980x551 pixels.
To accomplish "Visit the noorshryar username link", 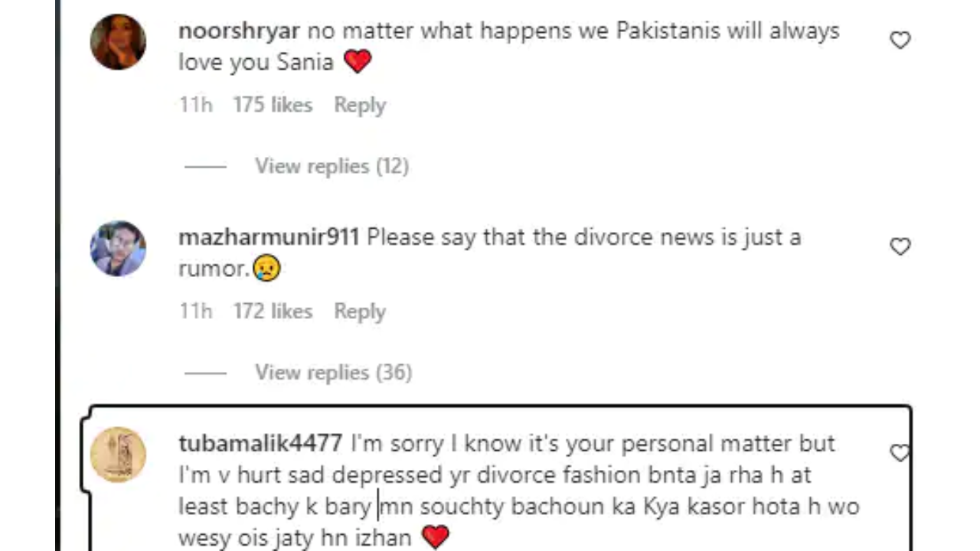I will click(x=240, y=31).
